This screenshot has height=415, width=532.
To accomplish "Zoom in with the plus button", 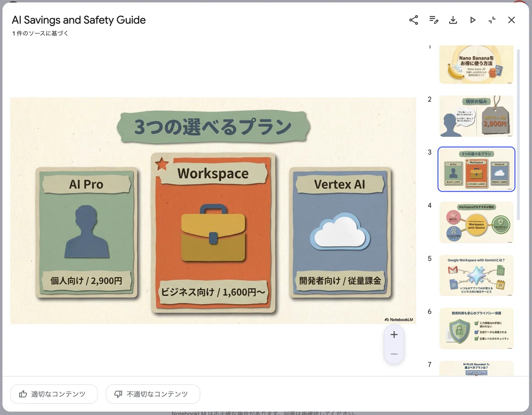I will (x=394, y=335).
